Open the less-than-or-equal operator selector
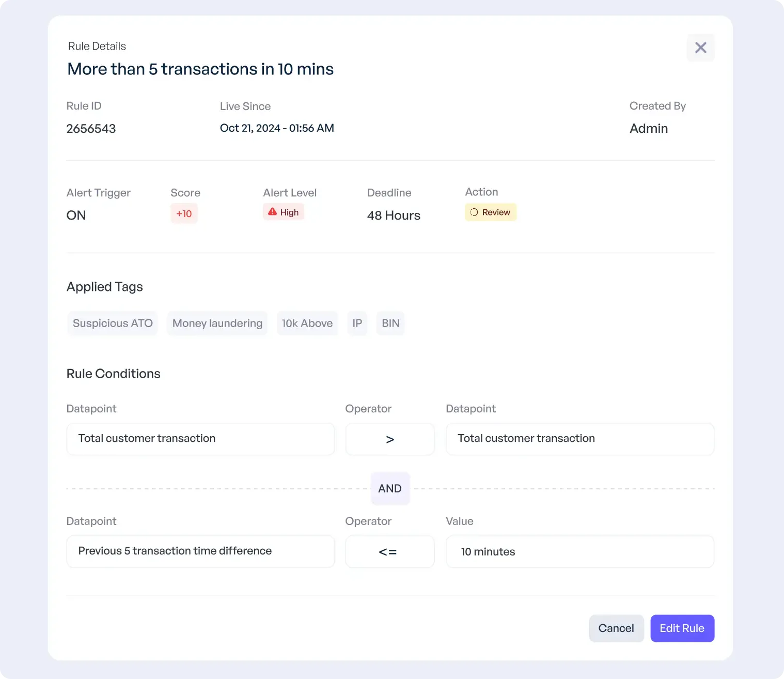784x679 pixels. click(x=390, y=551)
